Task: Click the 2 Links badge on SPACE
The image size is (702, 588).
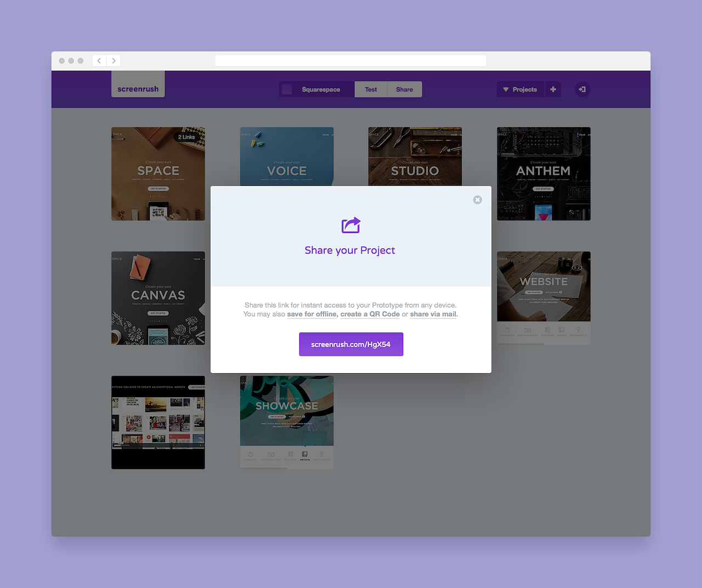Action: point(186,137)
